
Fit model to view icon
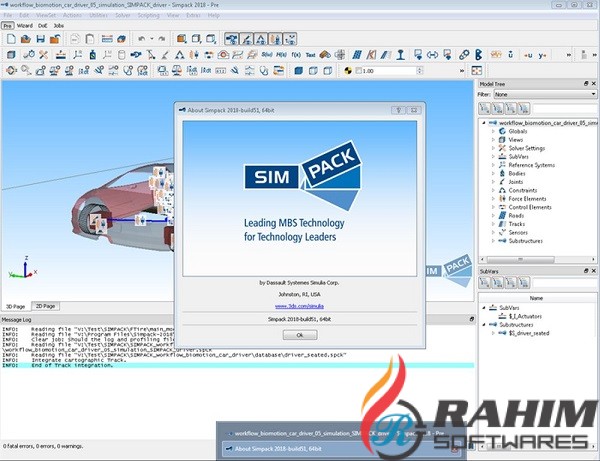tap(476, 71)
